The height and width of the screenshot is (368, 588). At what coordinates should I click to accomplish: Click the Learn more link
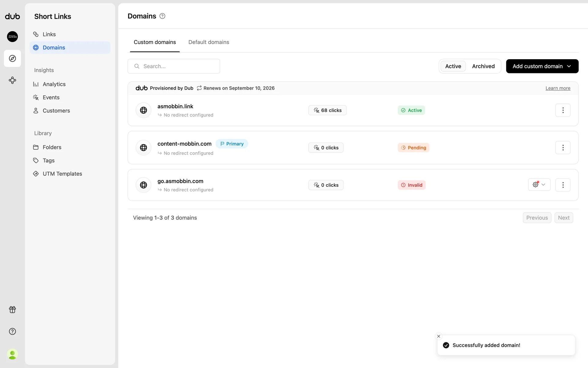(x=558, y=88)
